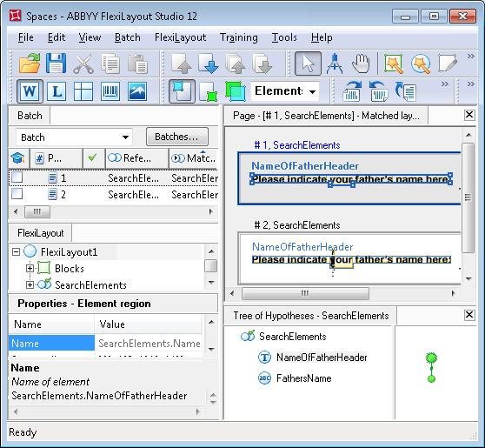
Task: Click the green checkmark column header
Action: tap(93, 158)
